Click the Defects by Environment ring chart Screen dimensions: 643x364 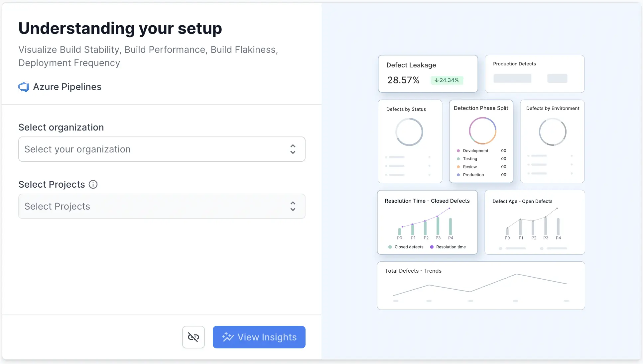click(x=552, y=132)
